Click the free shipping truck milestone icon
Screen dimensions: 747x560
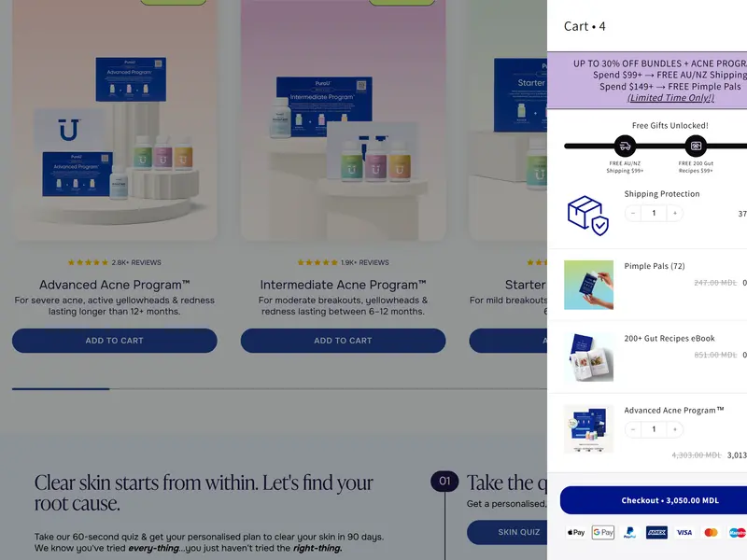(625, 147)
